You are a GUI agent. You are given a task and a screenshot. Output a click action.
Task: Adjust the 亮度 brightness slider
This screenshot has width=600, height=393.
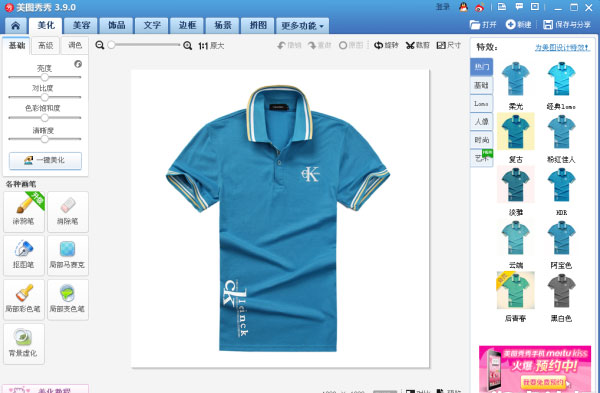44,77
